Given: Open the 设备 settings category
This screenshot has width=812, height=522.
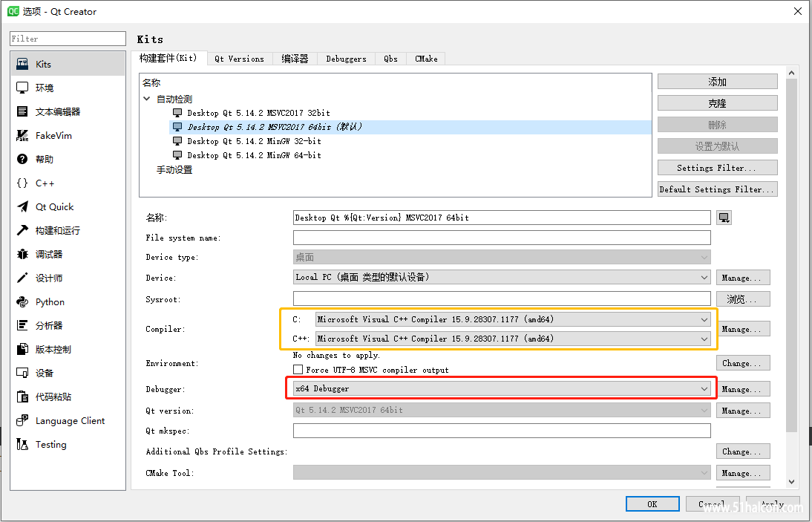Looking at the screenshot, I should point(68,373).
